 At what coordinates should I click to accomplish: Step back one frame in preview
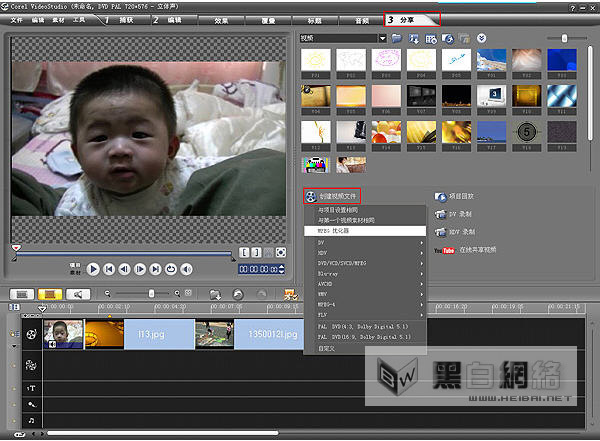pyautogui.click(x=124, y=269)
